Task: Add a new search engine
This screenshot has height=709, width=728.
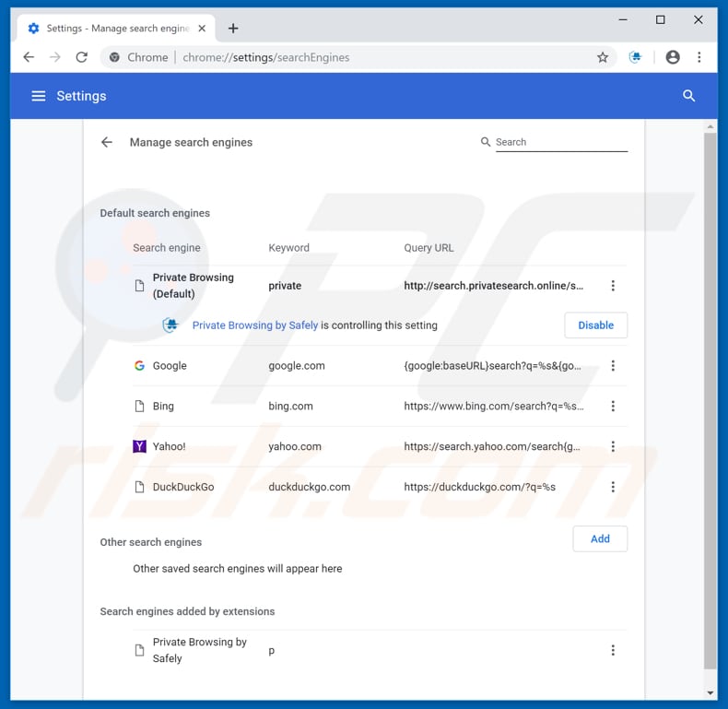Action: 600,539
